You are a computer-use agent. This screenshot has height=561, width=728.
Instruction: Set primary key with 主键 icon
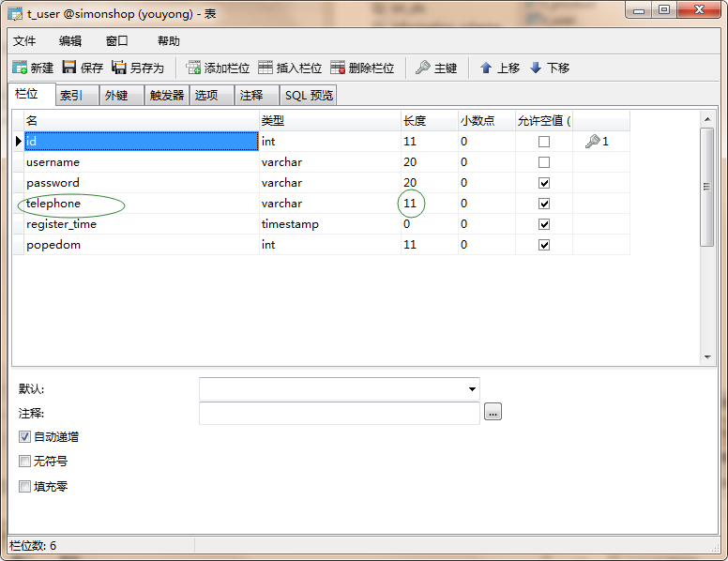coord(422,68)
